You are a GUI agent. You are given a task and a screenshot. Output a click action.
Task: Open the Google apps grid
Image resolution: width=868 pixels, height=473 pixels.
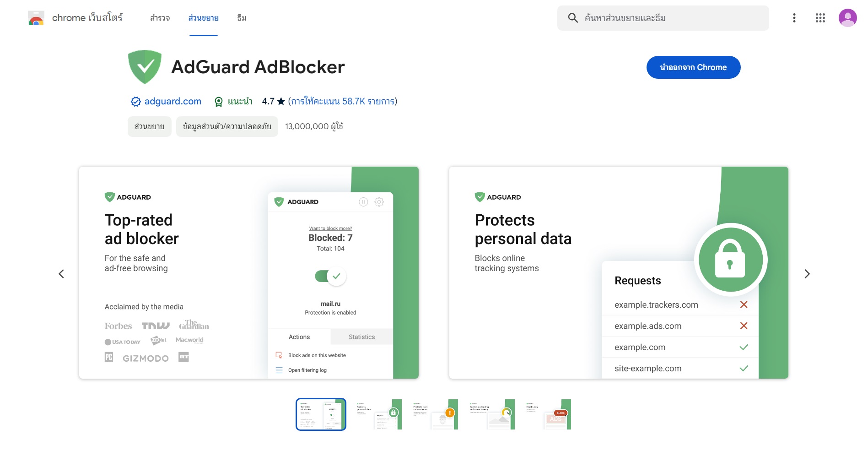(820, 18)
